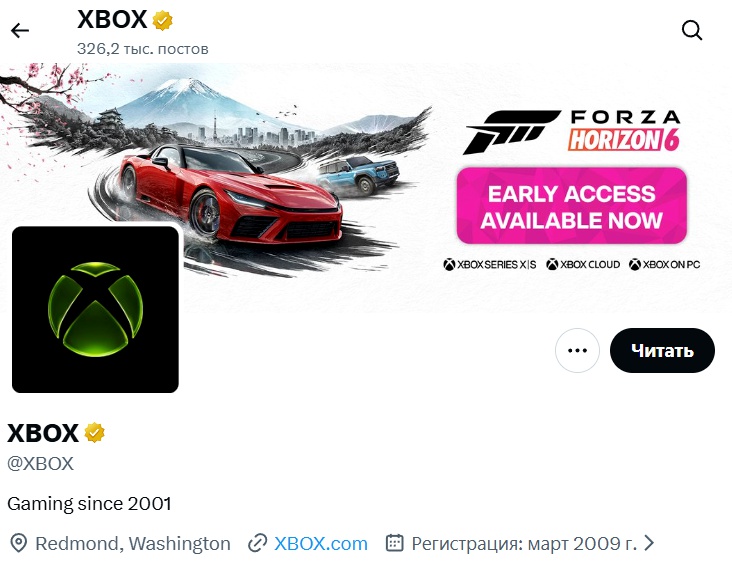The height and width of the screenshot is (566, 732).
Task: Click the Gaming since 2001 bio text
Action: point(89,503)
